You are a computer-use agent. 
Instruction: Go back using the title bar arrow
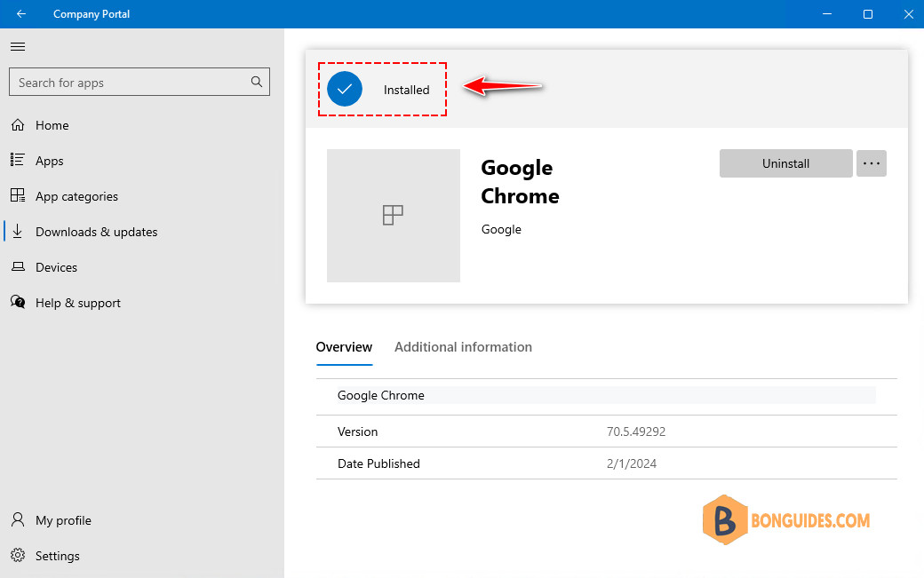[x=21, y=13]
